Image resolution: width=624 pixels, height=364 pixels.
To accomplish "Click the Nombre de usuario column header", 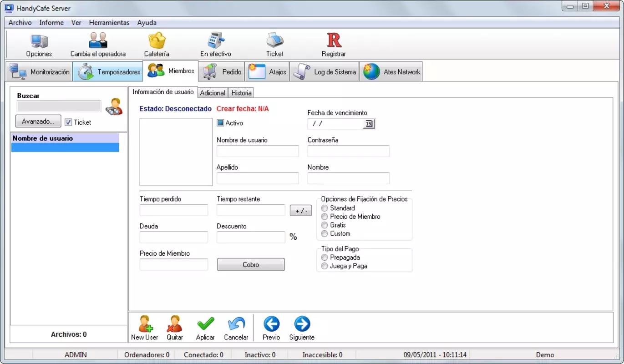I will [x=65, y=138].
